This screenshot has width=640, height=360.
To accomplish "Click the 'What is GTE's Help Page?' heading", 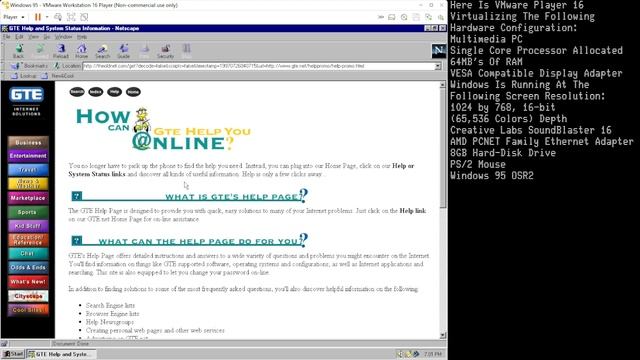I will pos(190,196).
